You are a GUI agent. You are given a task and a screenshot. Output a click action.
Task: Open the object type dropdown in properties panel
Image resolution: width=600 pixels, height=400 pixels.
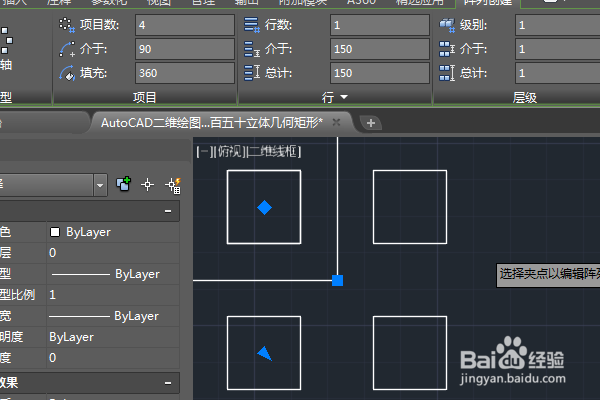(x=100, y=185)
